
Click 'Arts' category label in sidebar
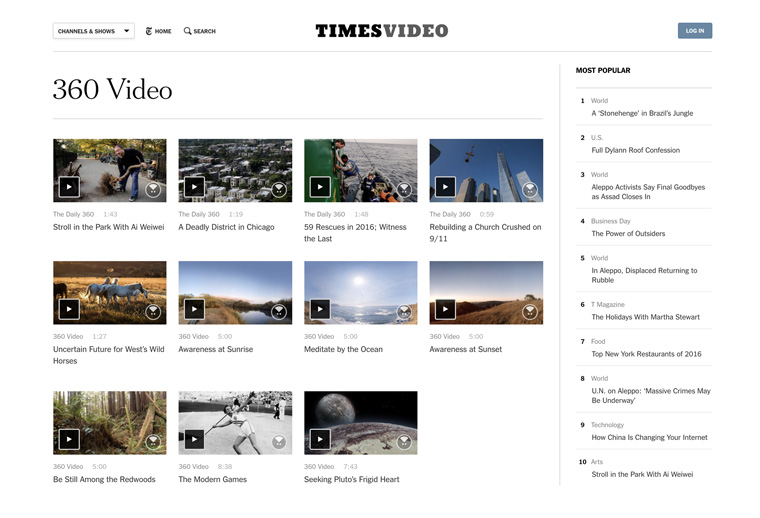597,462
